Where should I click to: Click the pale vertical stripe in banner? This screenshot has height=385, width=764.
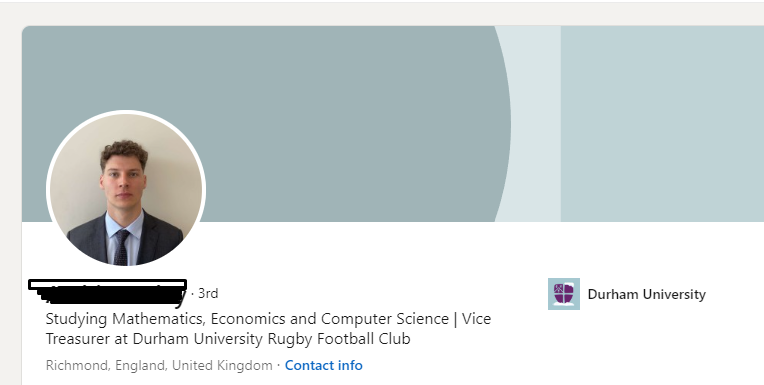point(535,124)
